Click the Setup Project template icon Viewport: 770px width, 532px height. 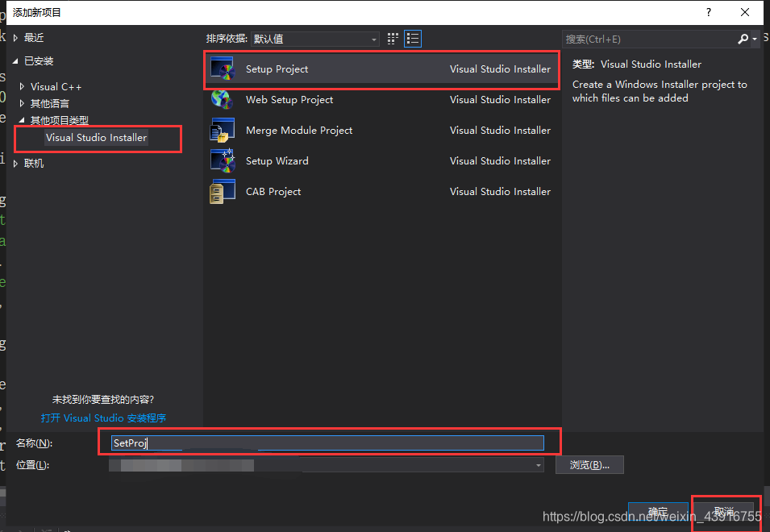[x=223, y=69]
